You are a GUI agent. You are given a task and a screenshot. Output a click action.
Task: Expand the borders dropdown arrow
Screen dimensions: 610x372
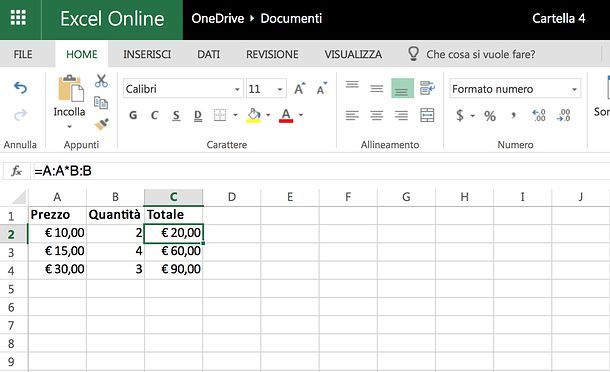pos(235,115)
